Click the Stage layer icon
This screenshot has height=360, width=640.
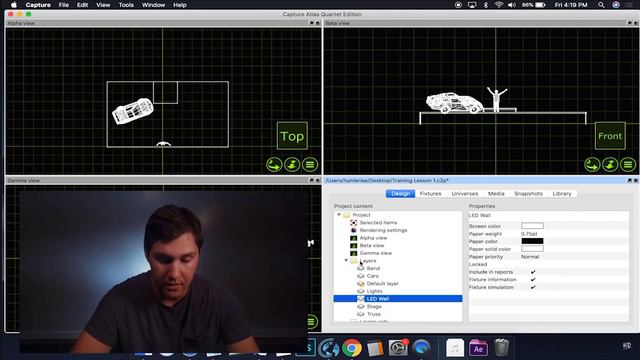click(361, 306)
